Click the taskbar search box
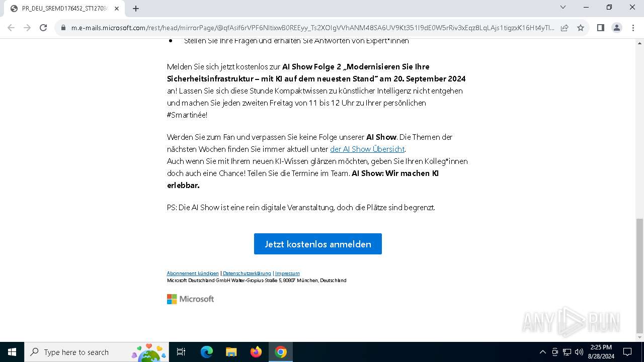The height and width of the screenshot is (362, 644). tap(96, 352)
